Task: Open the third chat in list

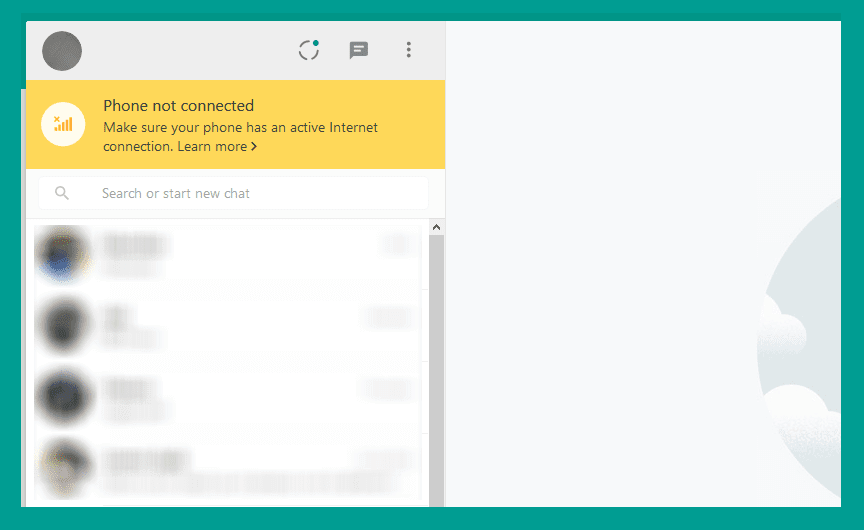Action: 228,397
